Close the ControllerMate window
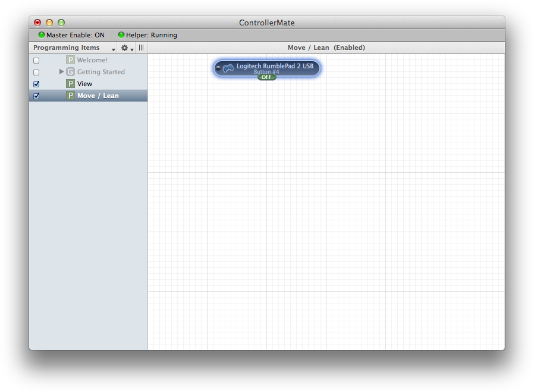Viewport: 534px width, 392px height. [x=37, y=23]
